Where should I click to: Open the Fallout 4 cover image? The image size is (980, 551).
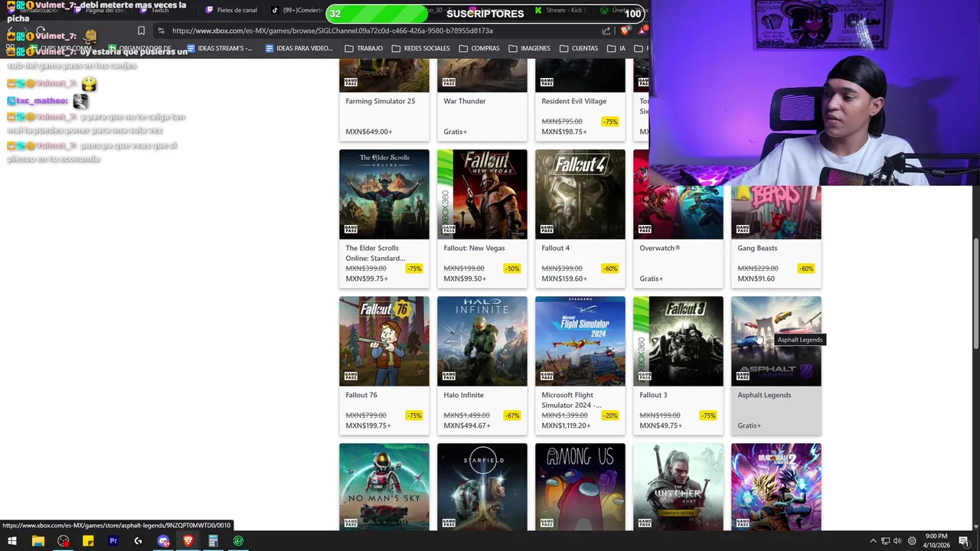[x=580, y=194]
